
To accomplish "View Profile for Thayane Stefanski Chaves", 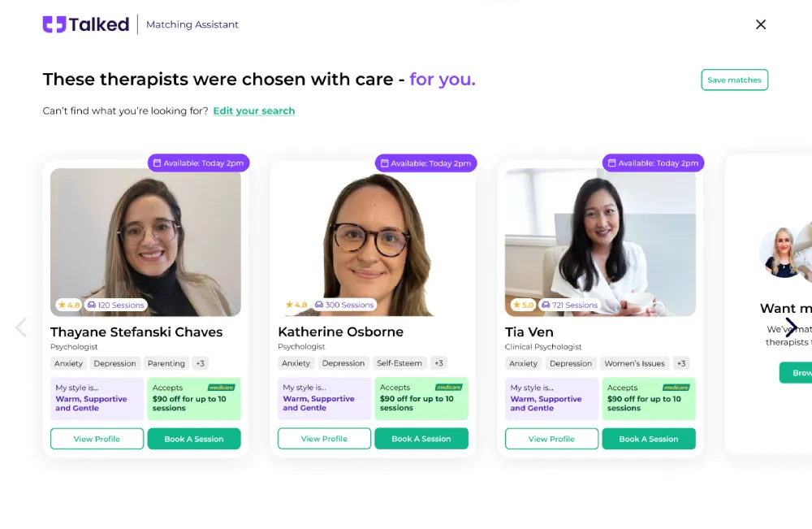I will (x=97, y=439).
